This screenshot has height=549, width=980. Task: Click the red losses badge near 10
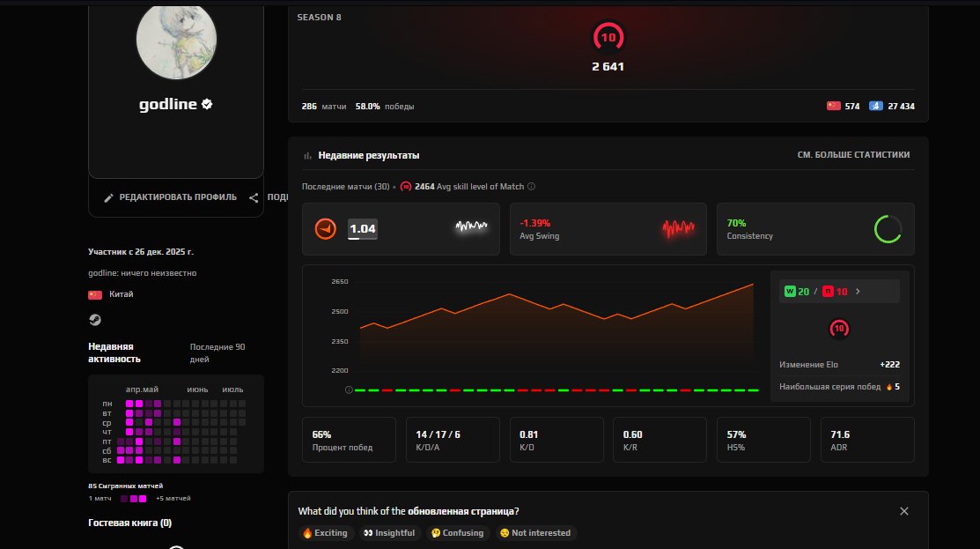tap(828, 292)
